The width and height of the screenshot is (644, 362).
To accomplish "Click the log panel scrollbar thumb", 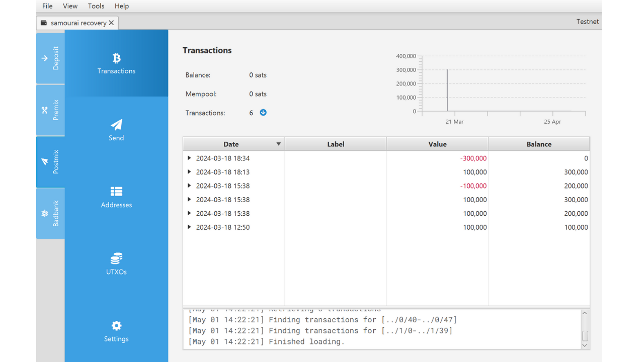I will pos(585,336).
